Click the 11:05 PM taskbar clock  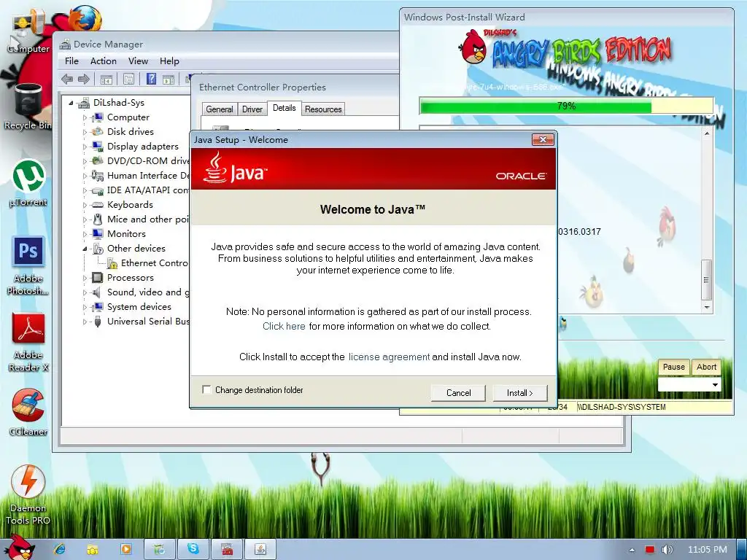(x=708, y=550)
